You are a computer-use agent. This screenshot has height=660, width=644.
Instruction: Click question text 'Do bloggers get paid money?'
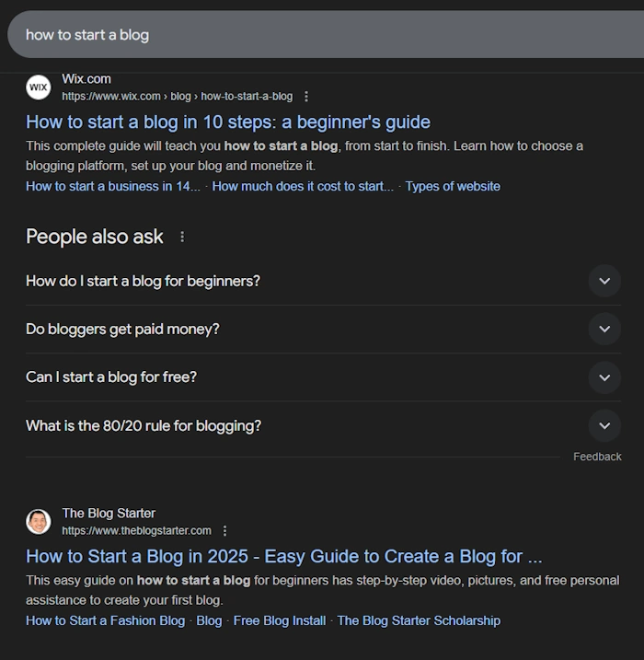[x=122, y=330]
